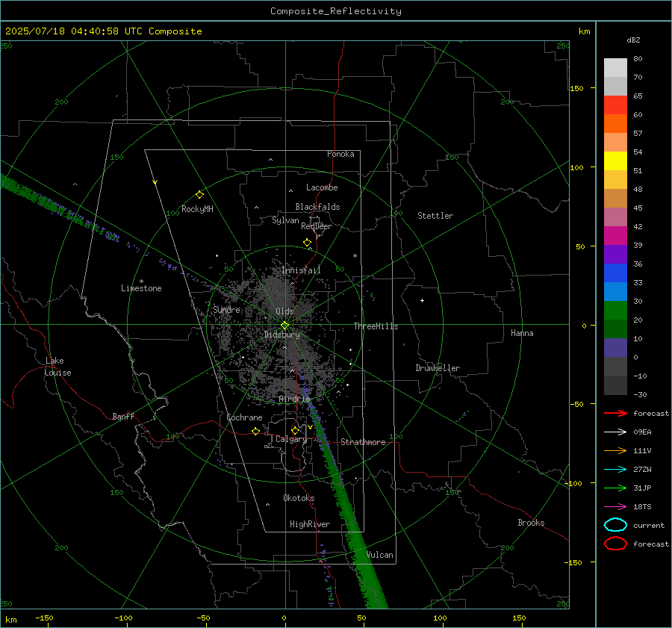
Task: Click the dBZ legend heading
Action: click(633, 40)
